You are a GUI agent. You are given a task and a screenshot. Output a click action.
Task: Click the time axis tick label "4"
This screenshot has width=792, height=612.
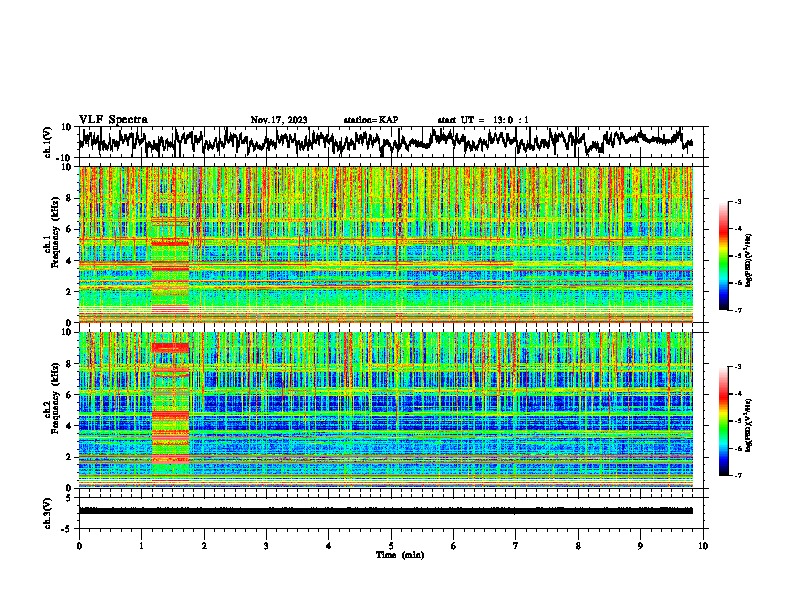click(x=328, y=546)
